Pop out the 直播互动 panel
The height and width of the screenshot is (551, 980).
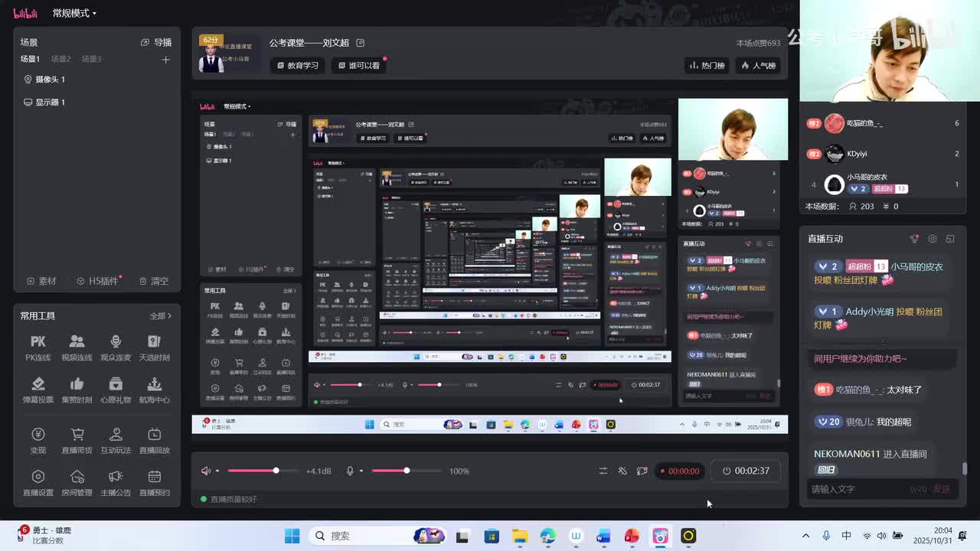pyautogui.click(x=950, y=239)
